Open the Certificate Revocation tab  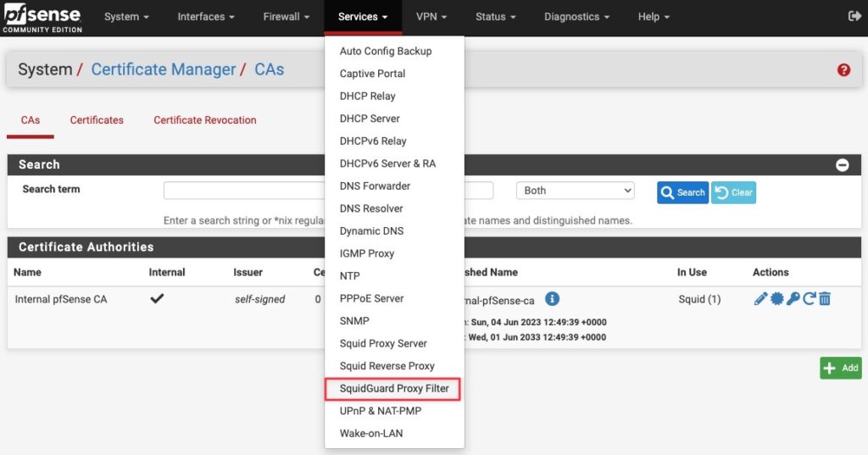[x=205, y=120]
